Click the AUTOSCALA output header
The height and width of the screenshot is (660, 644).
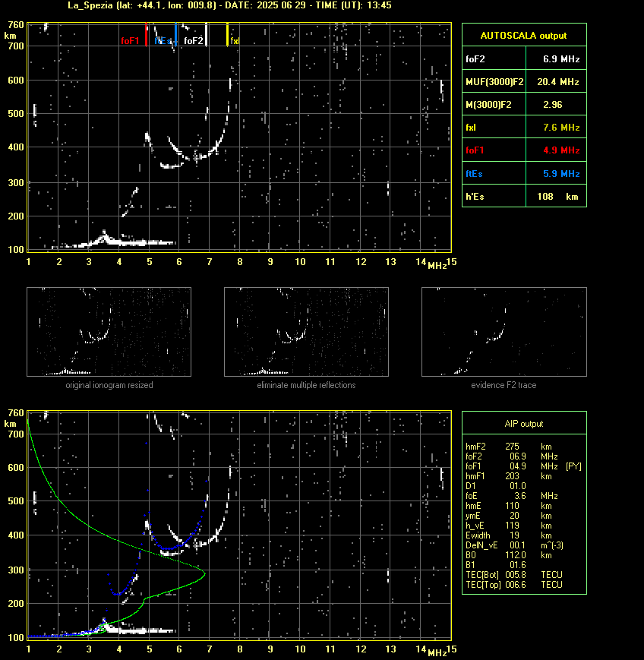[x=524, y=36]
